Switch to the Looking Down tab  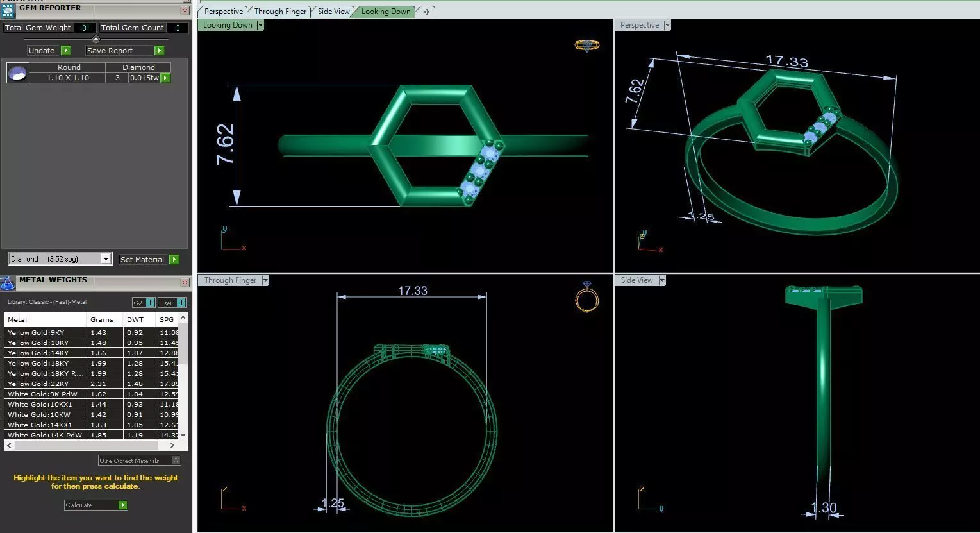click(386, 12)
